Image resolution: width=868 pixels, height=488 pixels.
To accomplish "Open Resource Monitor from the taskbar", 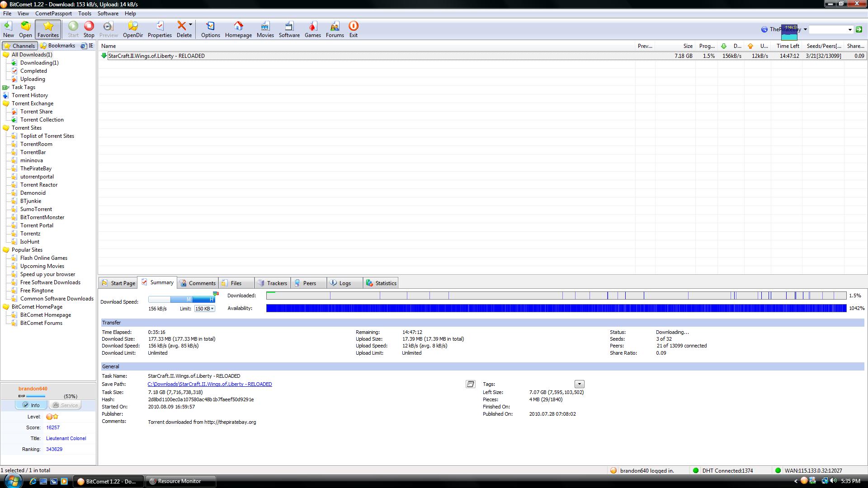I will click(x=180, y=481).
